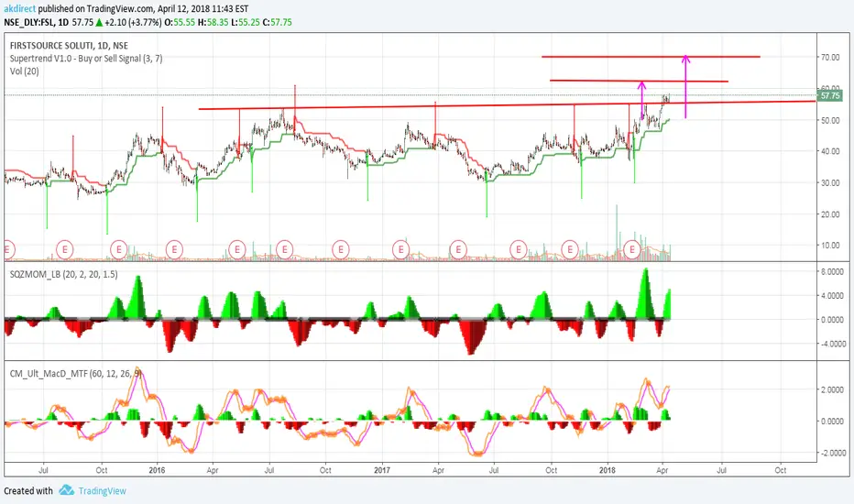Click the FIRSTSOURCE SOLUTI, 1D, NSE title
The width and height of the screenshot is (854, 504).
coord(69,46)
